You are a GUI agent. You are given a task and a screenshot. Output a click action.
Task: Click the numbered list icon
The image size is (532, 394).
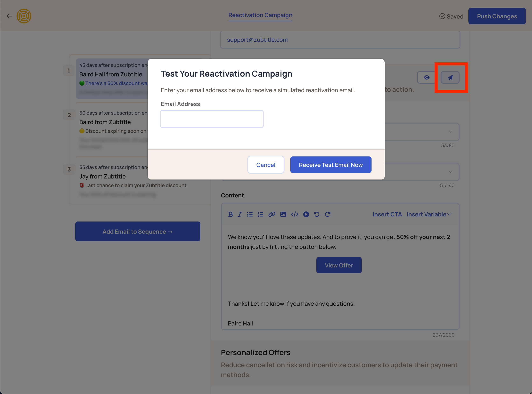click(260, 214)
